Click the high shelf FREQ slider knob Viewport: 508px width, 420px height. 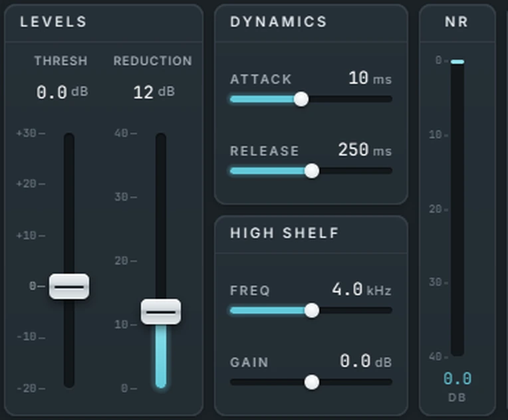click(312, 310)
